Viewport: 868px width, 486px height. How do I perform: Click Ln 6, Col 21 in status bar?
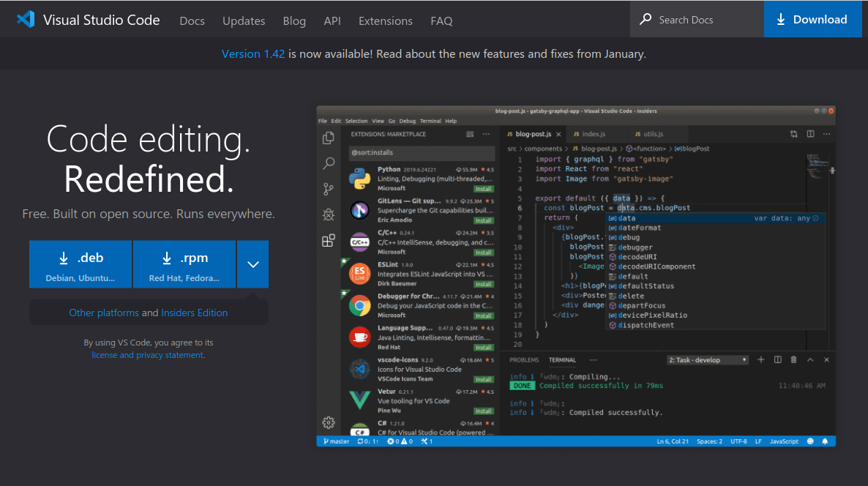673,441
